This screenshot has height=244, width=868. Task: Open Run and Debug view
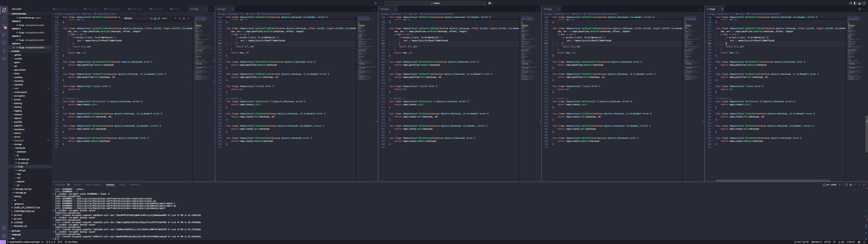coord(4,35)
